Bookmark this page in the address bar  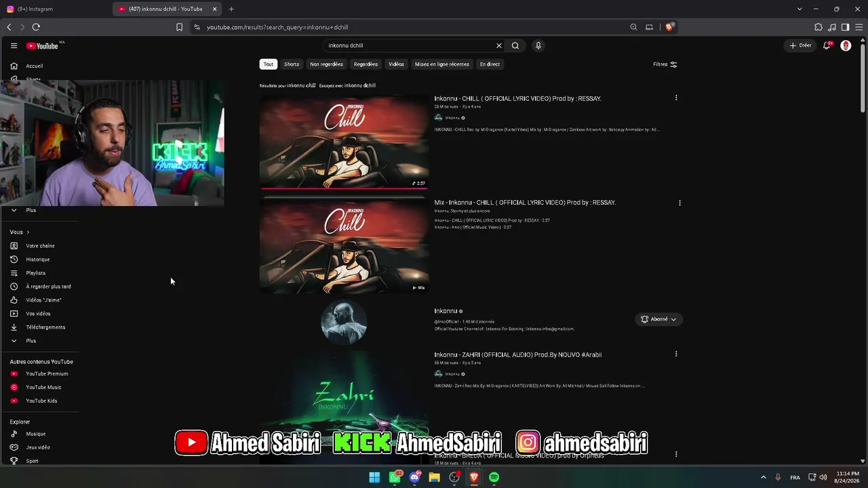tap(179, 27)
